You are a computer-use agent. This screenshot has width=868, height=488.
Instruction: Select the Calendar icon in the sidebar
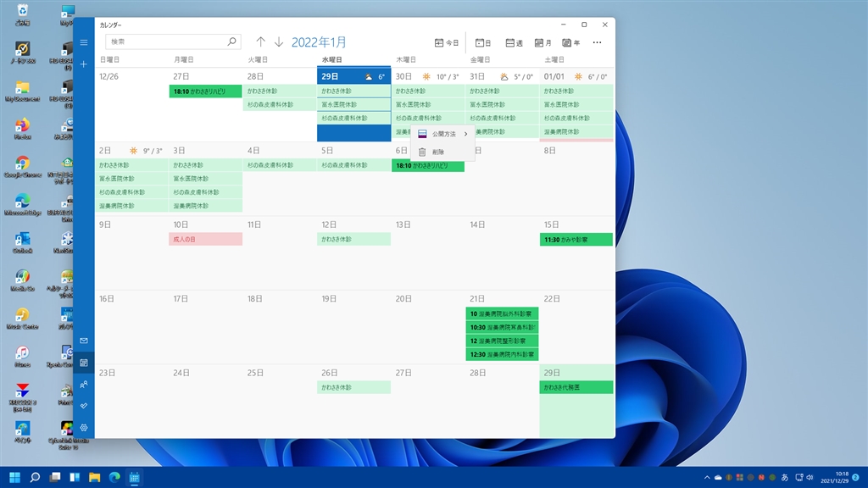click(84, 363)
